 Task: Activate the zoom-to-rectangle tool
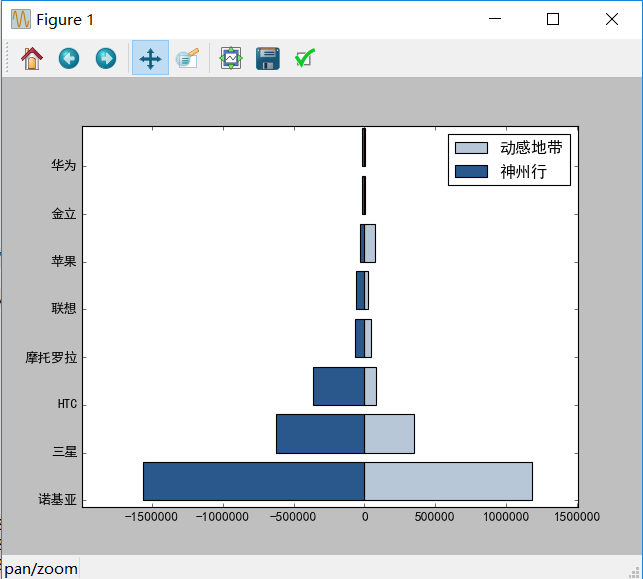(187, 58)
